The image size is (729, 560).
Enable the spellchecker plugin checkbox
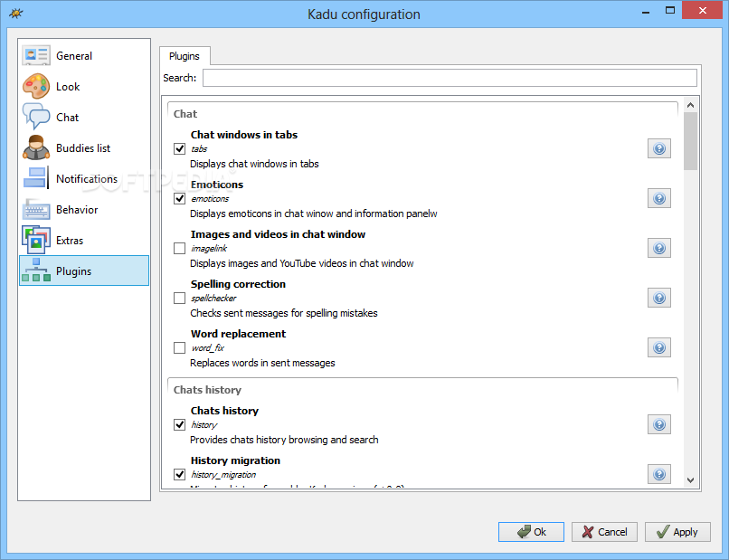pos(179,299)
